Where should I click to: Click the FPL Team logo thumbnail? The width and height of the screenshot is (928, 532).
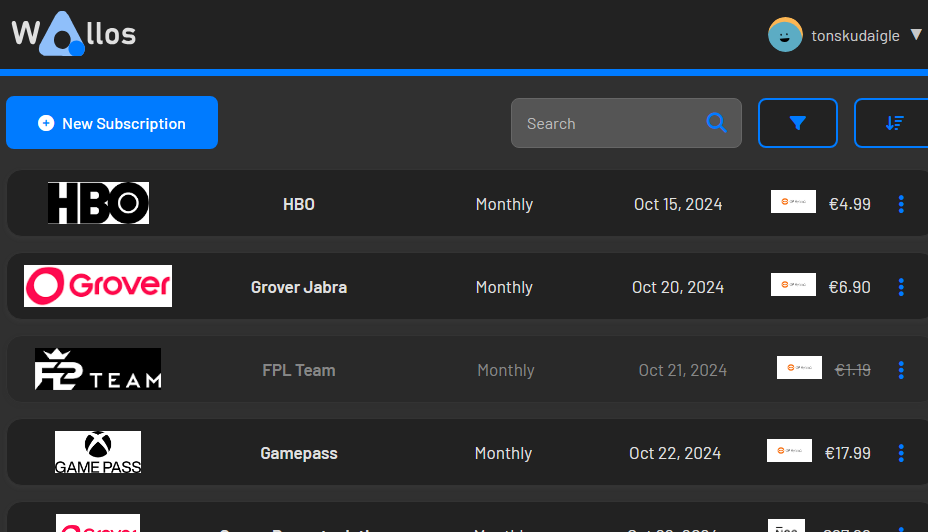point(98,369)
